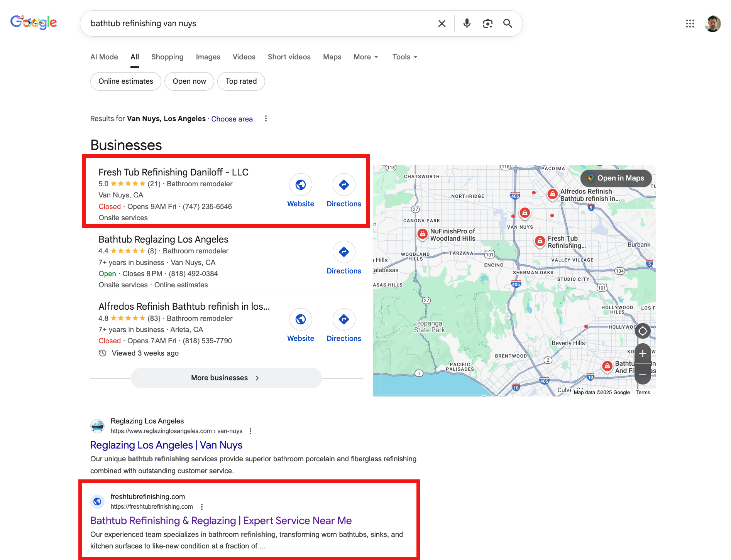Start the search with the magnifying glass

[508, 23]
